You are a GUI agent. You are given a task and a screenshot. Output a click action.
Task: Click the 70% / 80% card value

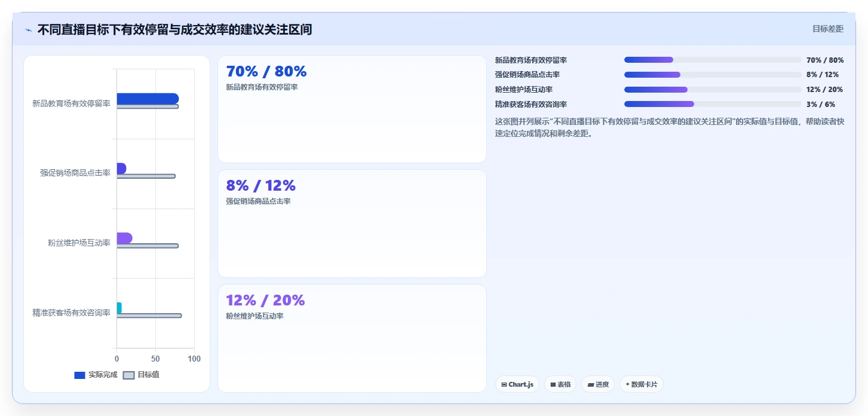pos(266,72)
